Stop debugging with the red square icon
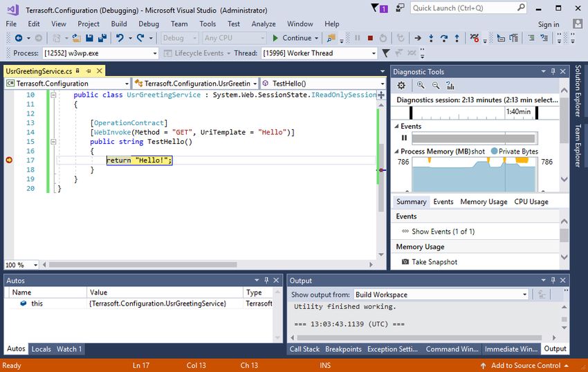Screen dimensions: 588x372 (x=370, y=38)
